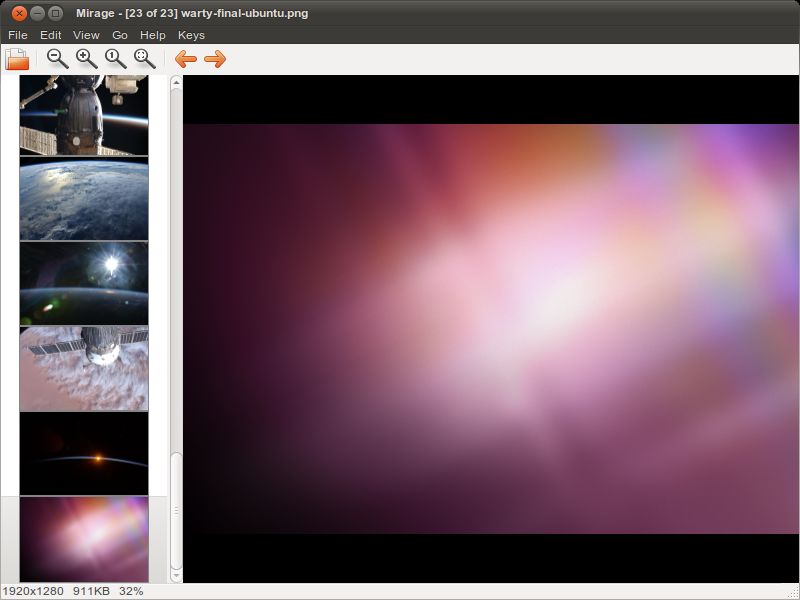Select the zoom-to-fit magnifier icon
Screen dimensions: 800x600
pyautogui.click(x=144, y=59)
